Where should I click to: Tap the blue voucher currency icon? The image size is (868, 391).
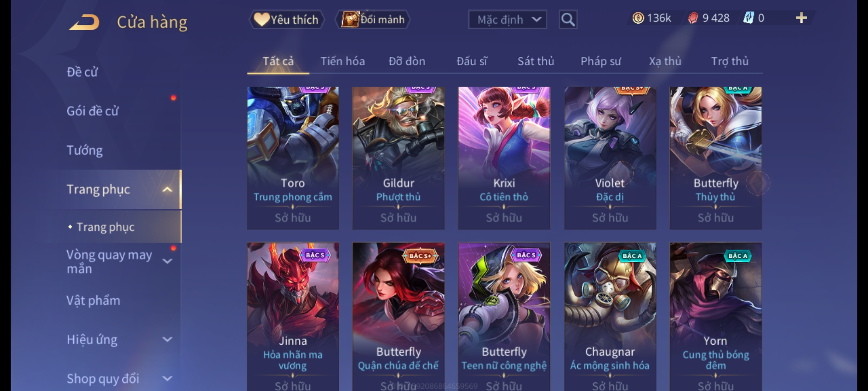(x=748, y=18)
